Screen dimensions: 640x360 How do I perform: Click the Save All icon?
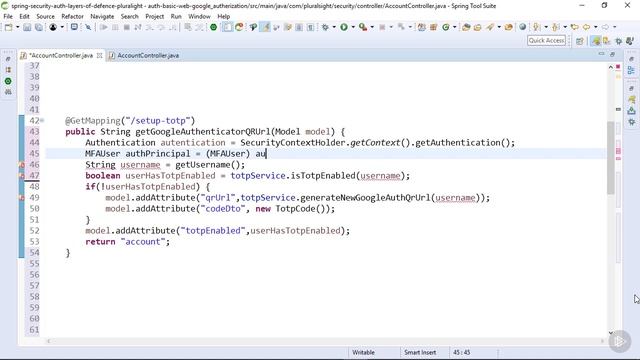point(38,27)
